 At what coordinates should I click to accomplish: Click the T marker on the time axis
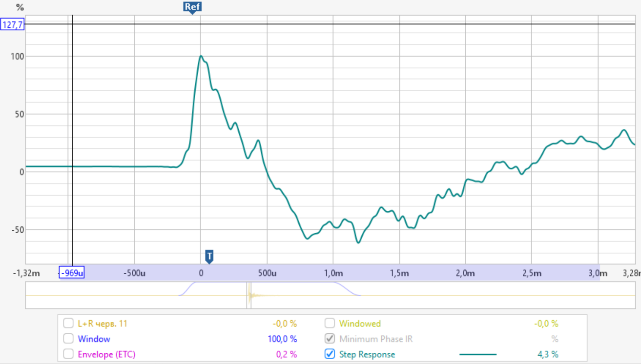[x=209, y=256]
